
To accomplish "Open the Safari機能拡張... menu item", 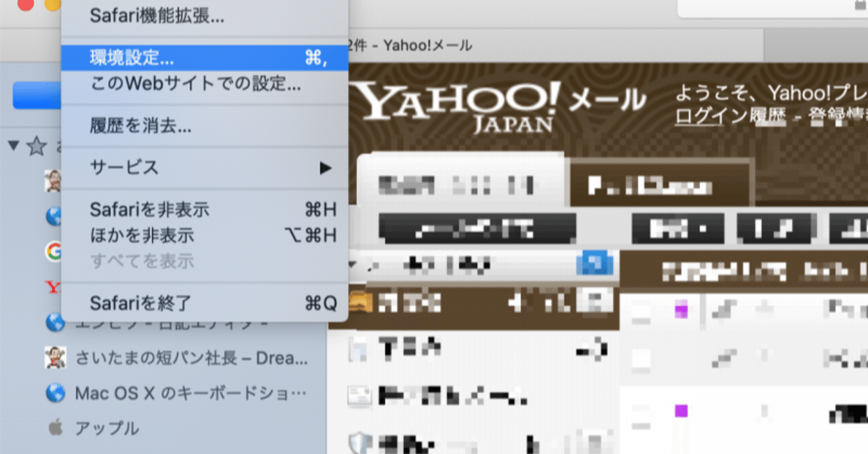I will click(204, 16).
